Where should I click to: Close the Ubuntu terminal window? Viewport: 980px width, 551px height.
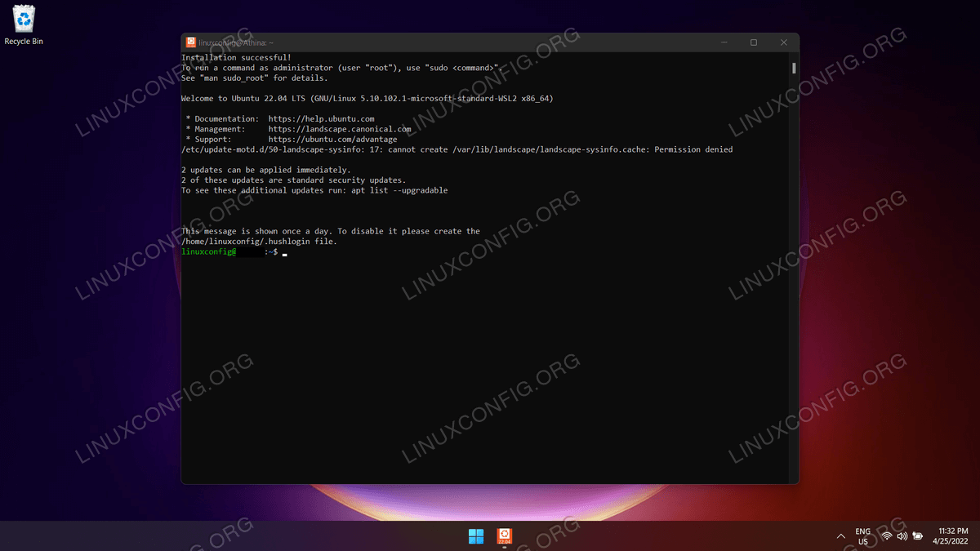(x=784, y=42)
